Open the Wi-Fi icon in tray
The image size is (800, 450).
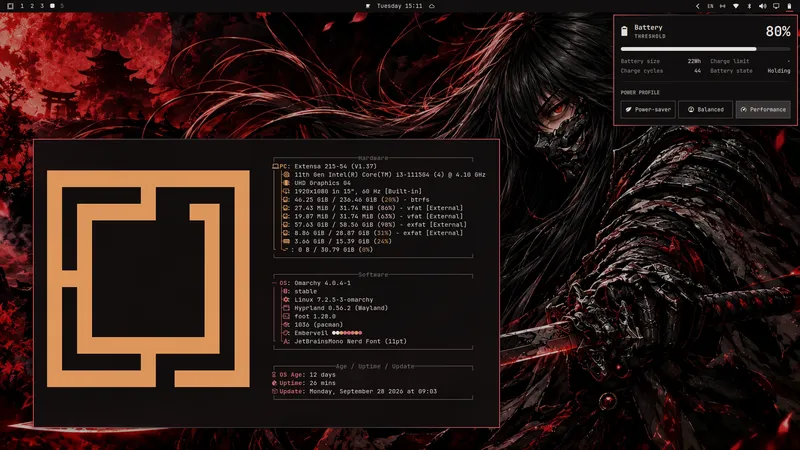pos(736,6)
